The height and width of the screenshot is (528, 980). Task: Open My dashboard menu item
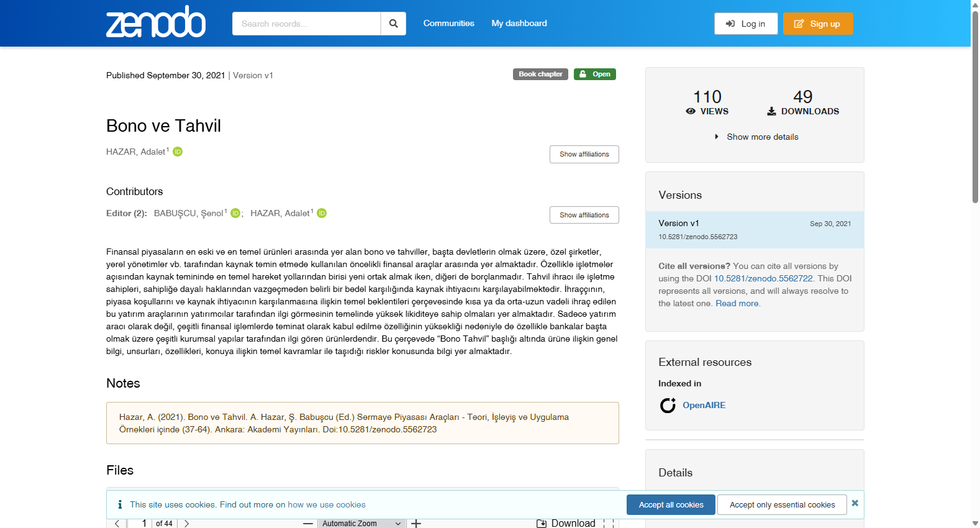[x=519, y=23]
